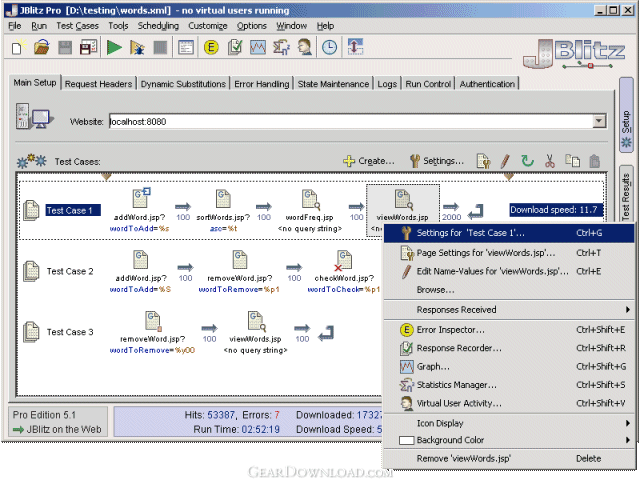Open a file with the folder icon

42,47
